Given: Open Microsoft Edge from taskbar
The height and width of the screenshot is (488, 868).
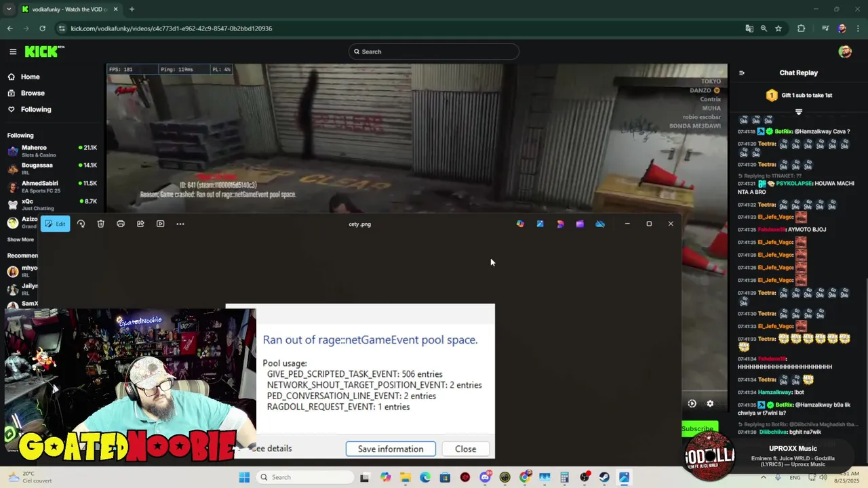Looking at the screenshot, I should pyautogui.click(x=425, y=477).
